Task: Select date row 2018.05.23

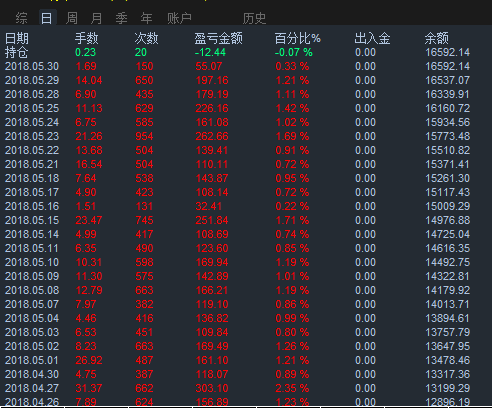Action: click(x=32, y=136)
